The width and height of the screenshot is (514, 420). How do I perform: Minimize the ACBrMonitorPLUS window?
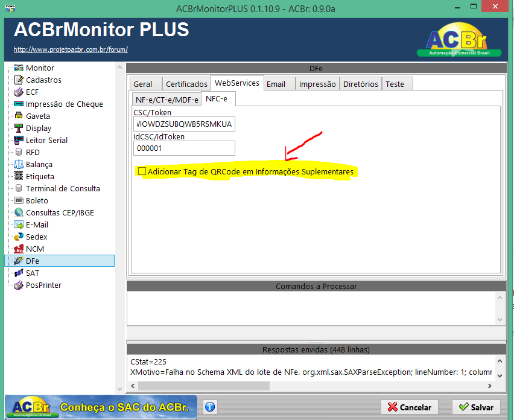457,7
